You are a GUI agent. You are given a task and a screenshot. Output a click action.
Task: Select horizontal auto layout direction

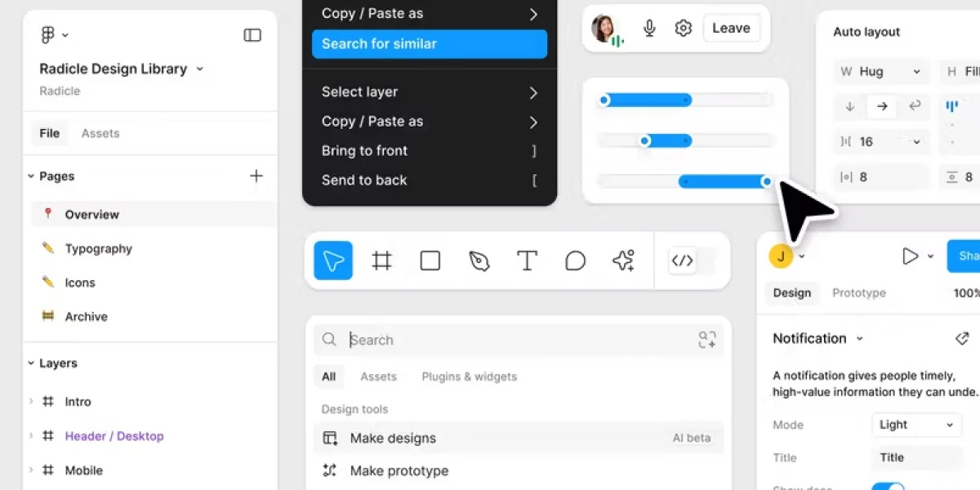click(x=882, y=106)
